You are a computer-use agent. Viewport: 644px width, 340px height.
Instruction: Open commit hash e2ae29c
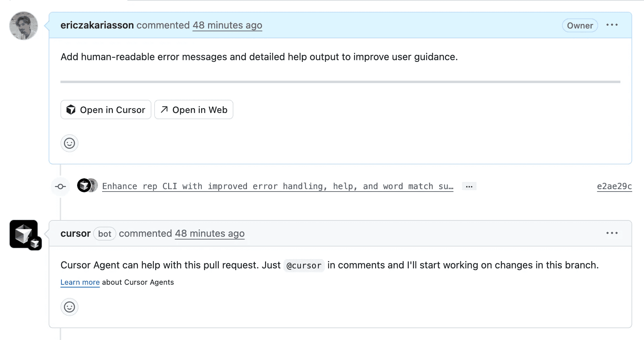coord(614,186)
